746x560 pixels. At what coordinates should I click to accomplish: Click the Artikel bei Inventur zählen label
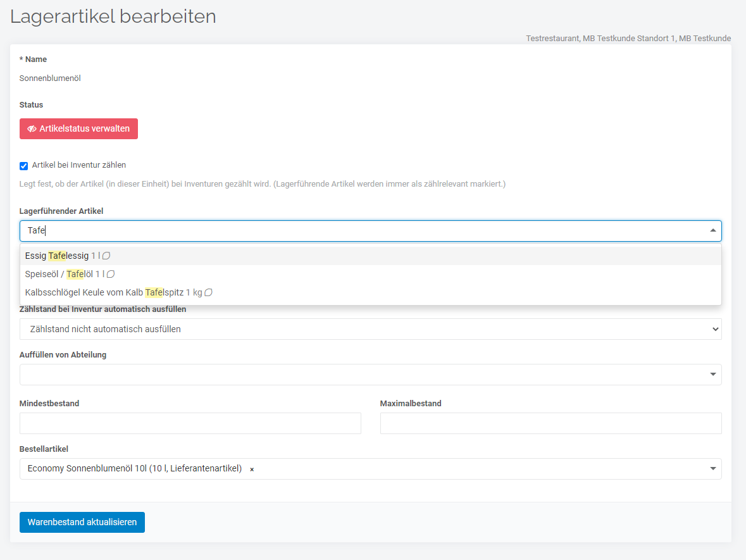tap(79, 165)
